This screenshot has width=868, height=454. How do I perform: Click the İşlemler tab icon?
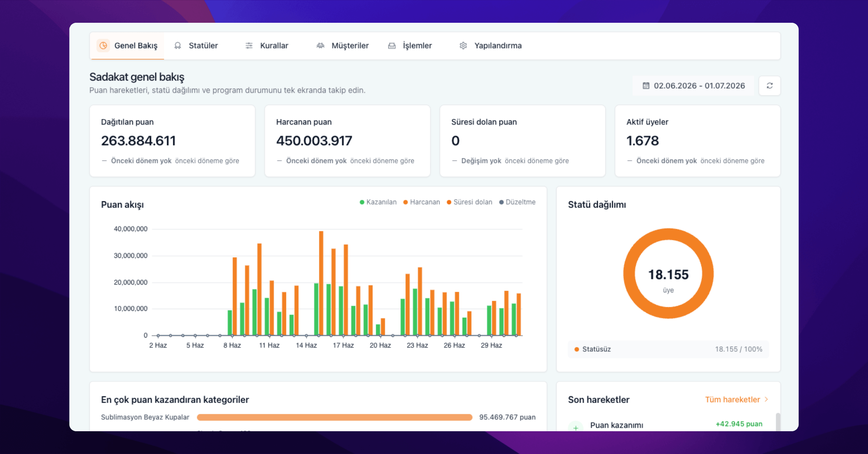[x=392, y=46]
